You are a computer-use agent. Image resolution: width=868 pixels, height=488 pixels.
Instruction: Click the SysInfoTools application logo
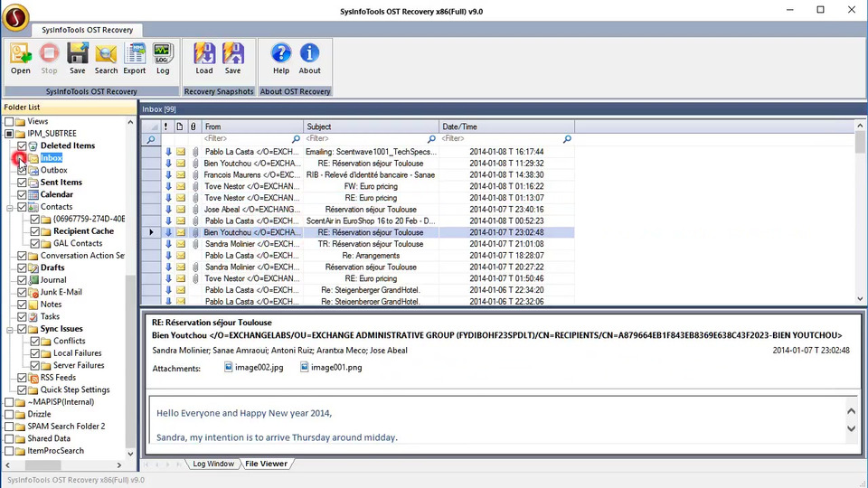pyautogui.click(x=15, y=16)
